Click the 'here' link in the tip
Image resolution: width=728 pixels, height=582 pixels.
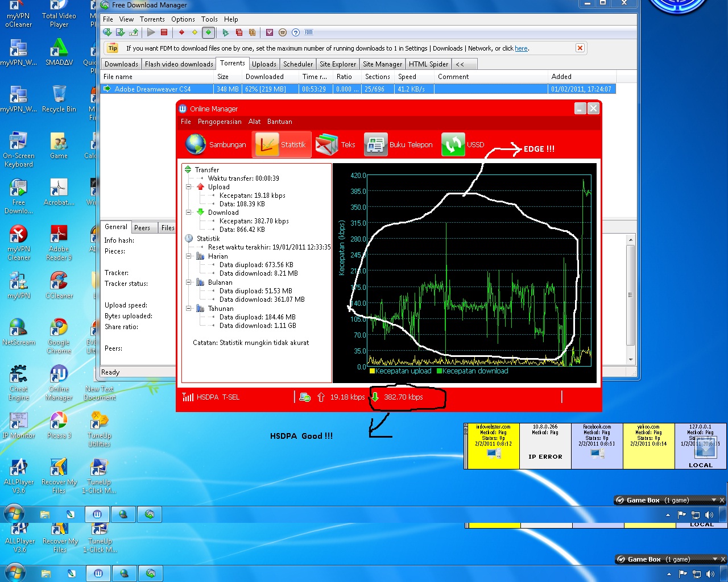coord(521,48)
